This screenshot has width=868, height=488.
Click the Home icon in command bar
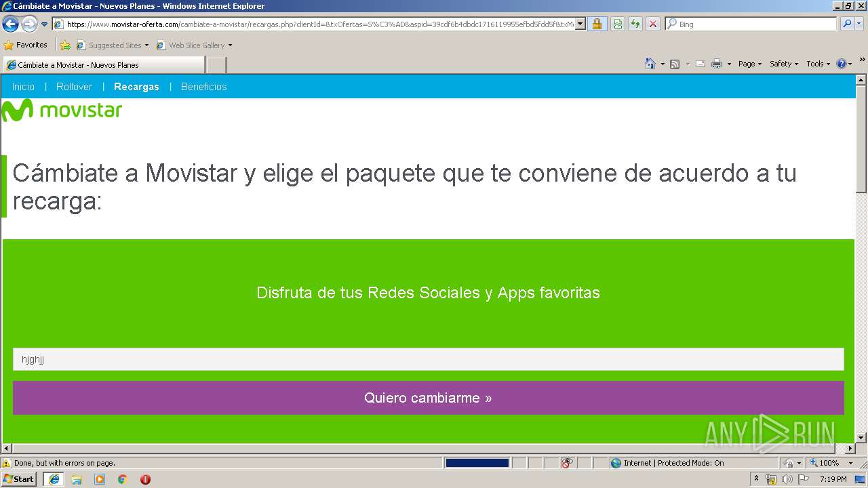coord(650,64)
